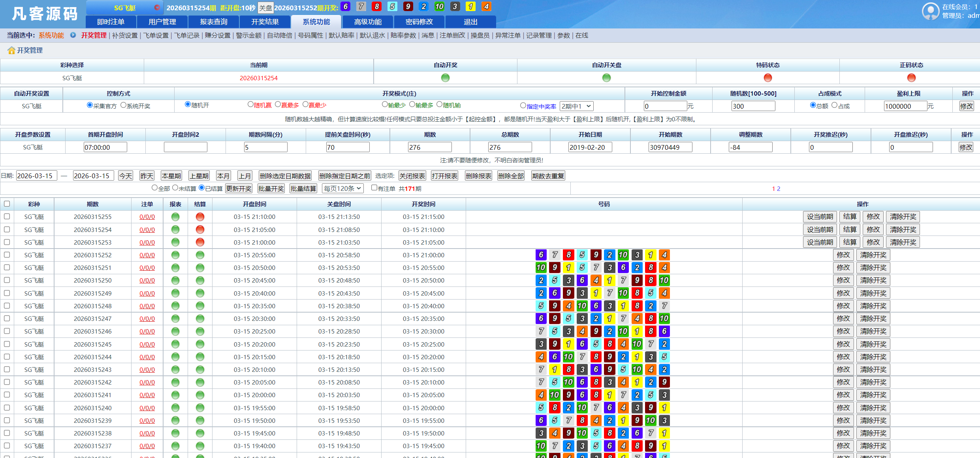This screenshot has height=458, width=980.
Task: Click the red 结算 circle for period 20260315255
Action: 199,217
